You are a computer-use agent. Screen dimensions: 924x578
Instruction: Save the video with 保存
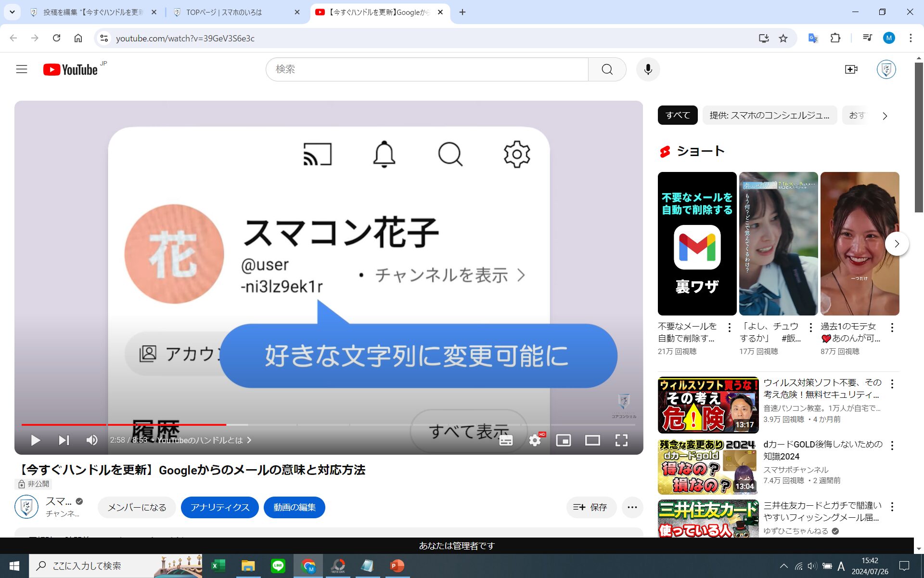point(591,507)
